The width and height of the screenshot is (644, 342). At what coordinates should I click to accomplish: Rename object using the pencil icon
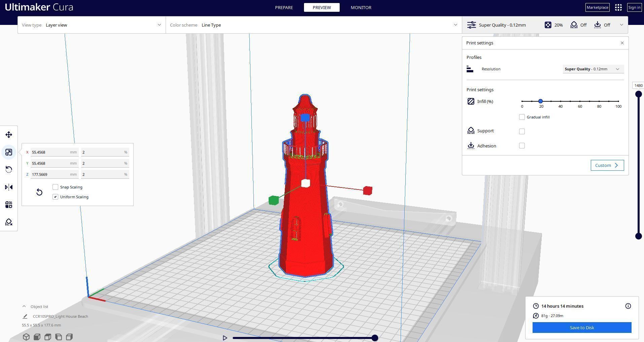click(x=25, y=316)
